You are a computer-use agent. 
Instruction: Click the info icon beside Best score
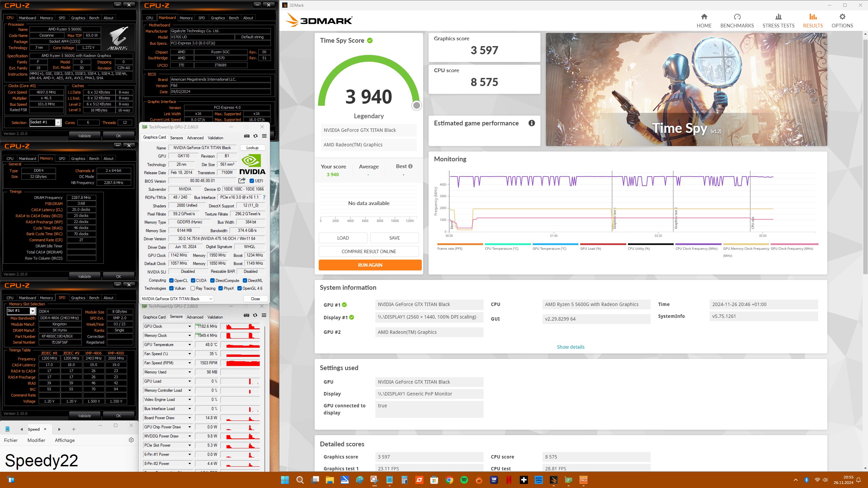click(410, 166)
